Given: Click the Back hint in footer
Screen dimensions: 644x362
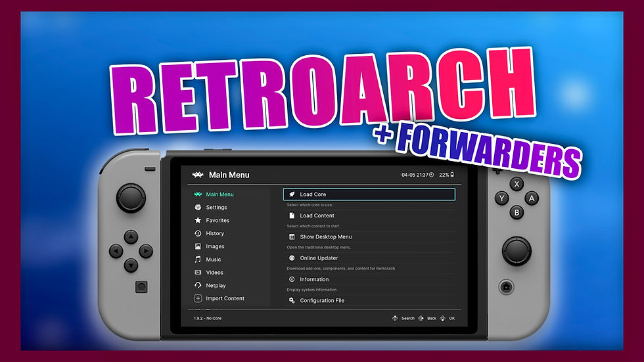Looking at the screenshot, I should coord(432,319).
